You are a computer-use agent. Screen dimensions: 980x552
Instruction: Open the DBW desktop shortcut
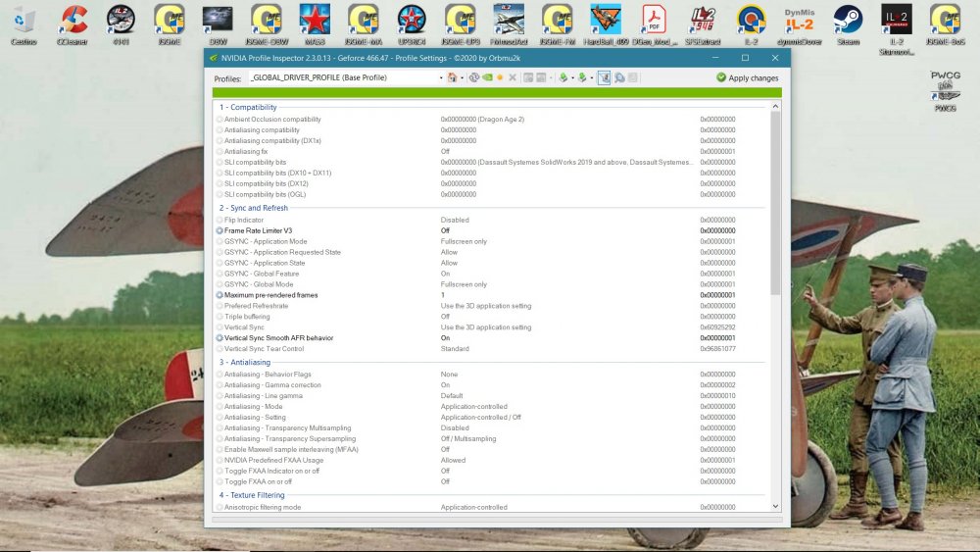[x=219, y=25]
